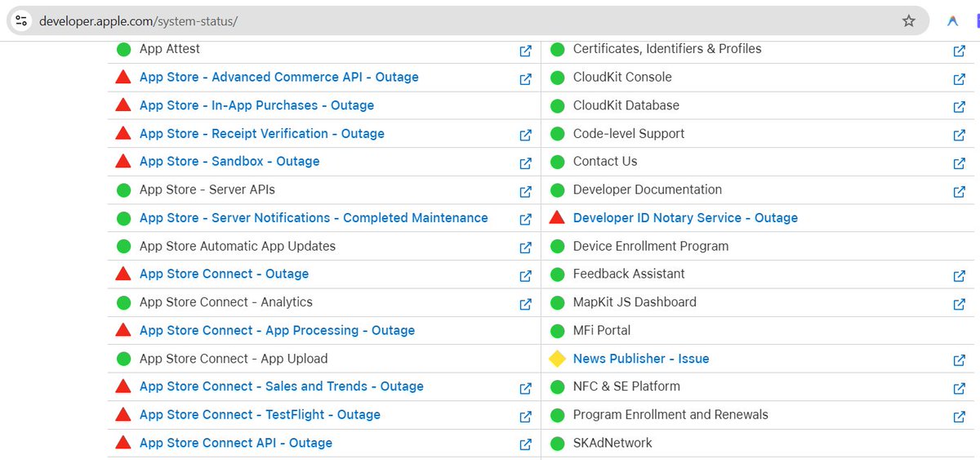Open App Store - In-App Purchases - Outage link
The height and width of the screenshot is (460, 980).
click(x=256, y=105)
